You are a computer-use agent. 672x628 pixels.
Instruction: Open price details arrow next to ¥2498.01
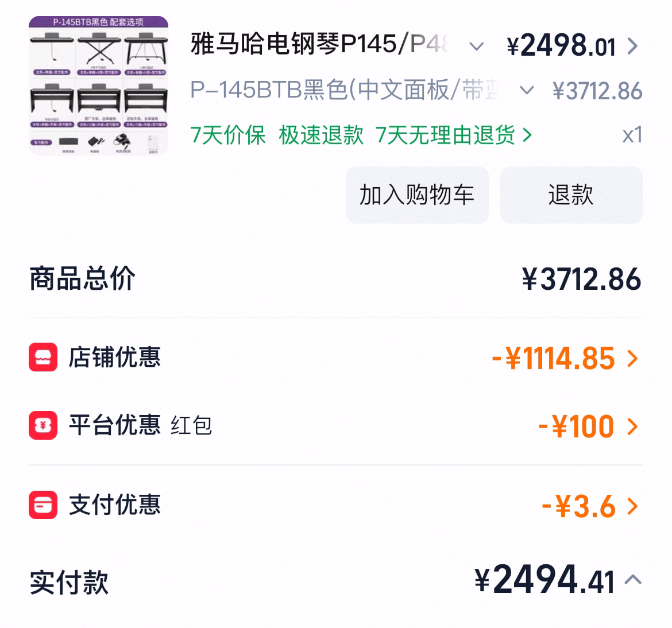[x=632, y=46]
